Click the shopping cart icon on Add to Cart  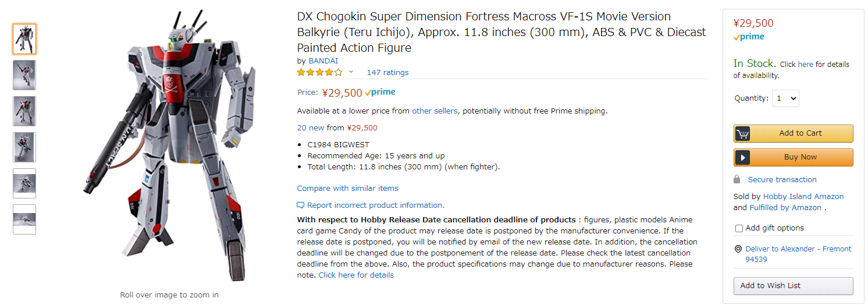coord(742,133)
